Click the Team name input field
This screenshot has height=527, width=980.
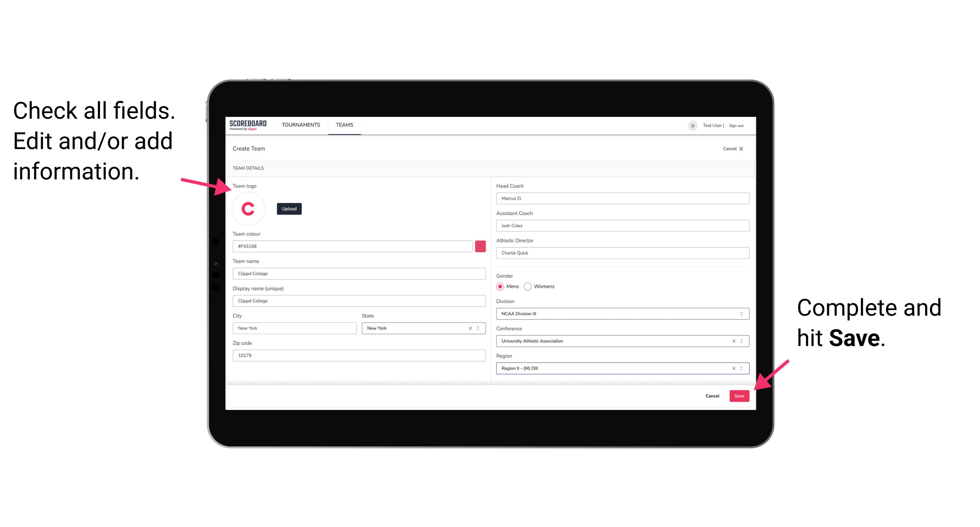pos(359,272)
